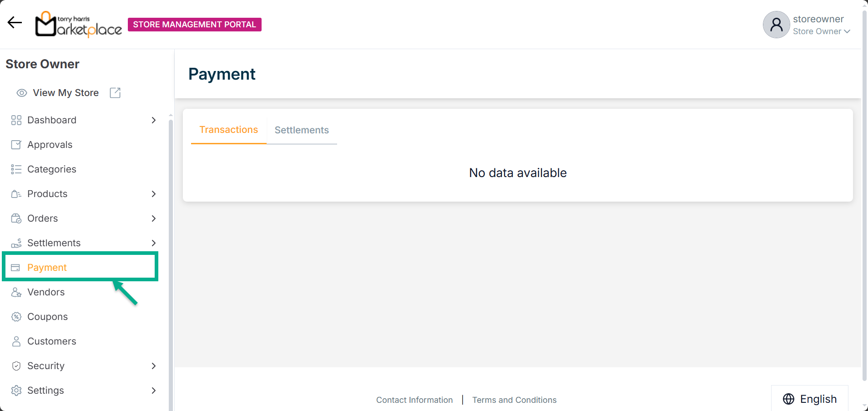This screenshot has height=411, width=868.
Task: Open the Contact Information link
Action: point(414,400)
